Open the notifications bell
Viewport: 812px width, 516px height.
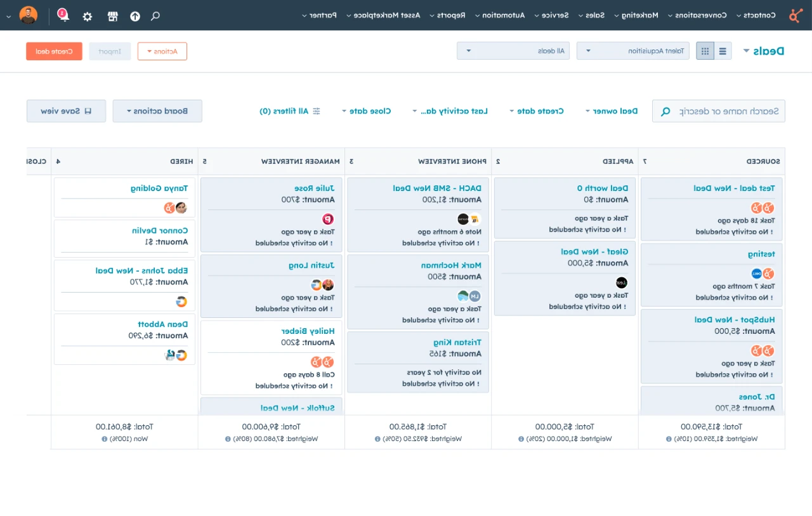click(x=63, y=15)
